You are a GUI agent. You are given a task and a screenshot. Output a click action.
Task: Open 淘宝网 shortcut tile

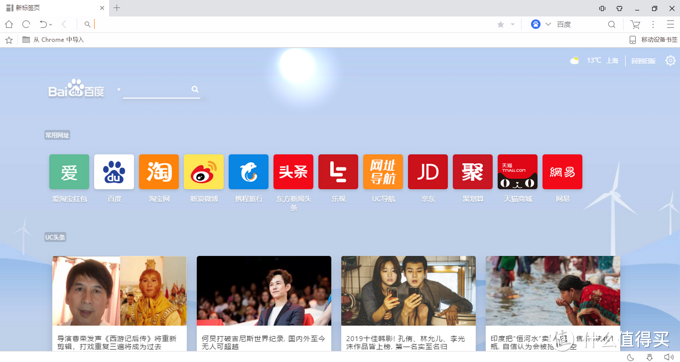point(159,172)
